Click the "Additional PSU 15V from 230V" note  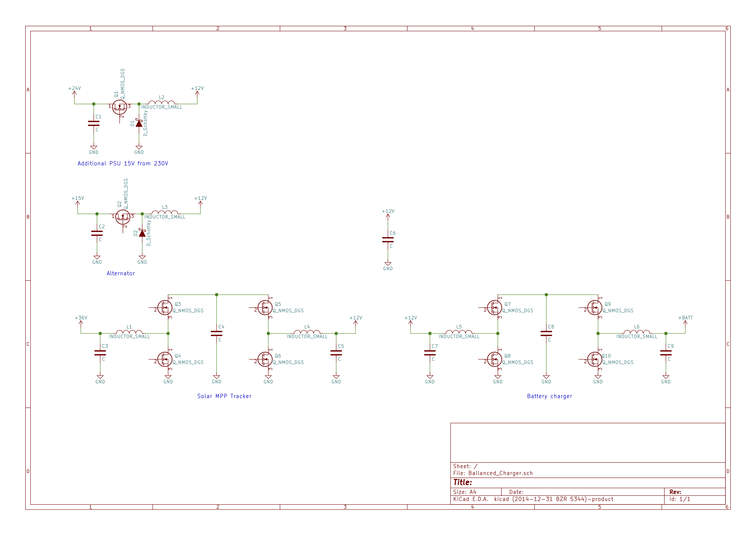coord(123,164)
